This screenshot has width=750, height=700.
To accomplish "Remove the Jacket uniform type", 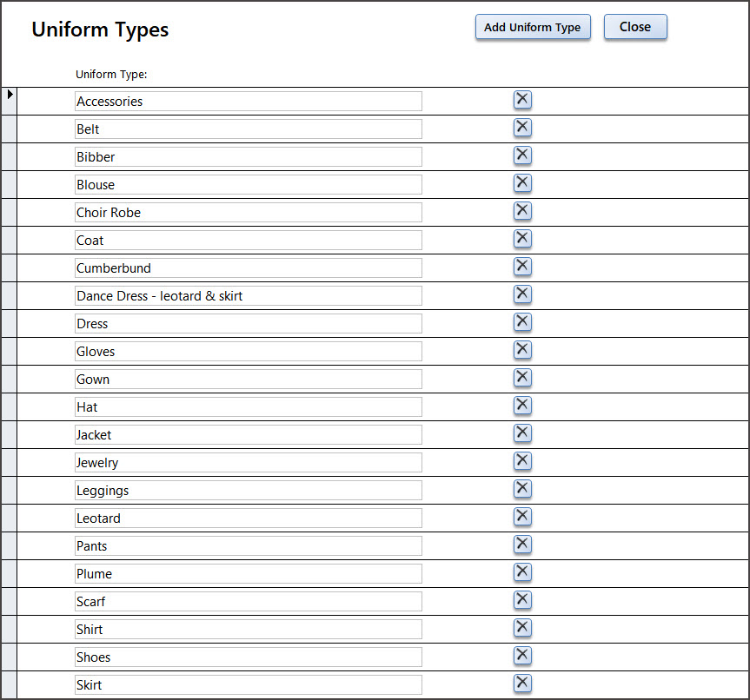I will pos(521,433).
